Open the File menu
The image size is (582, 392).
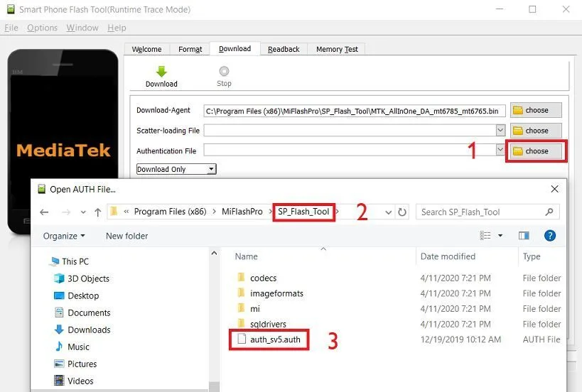11,28
